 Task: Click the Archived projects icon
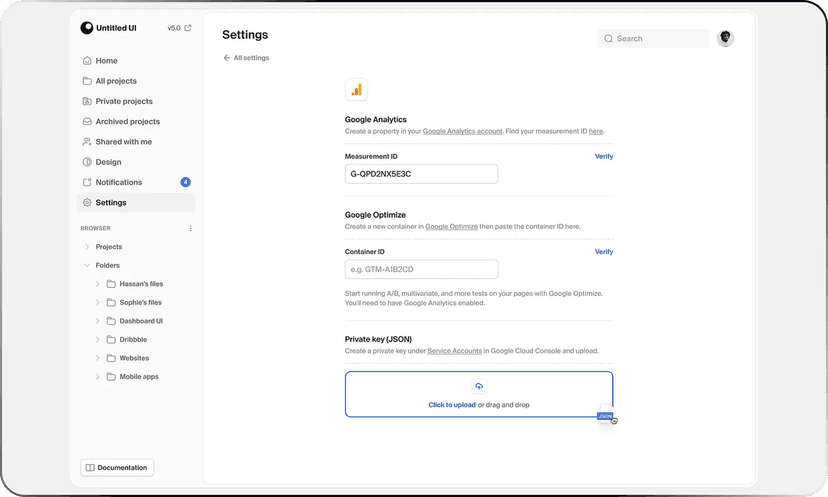87,121
